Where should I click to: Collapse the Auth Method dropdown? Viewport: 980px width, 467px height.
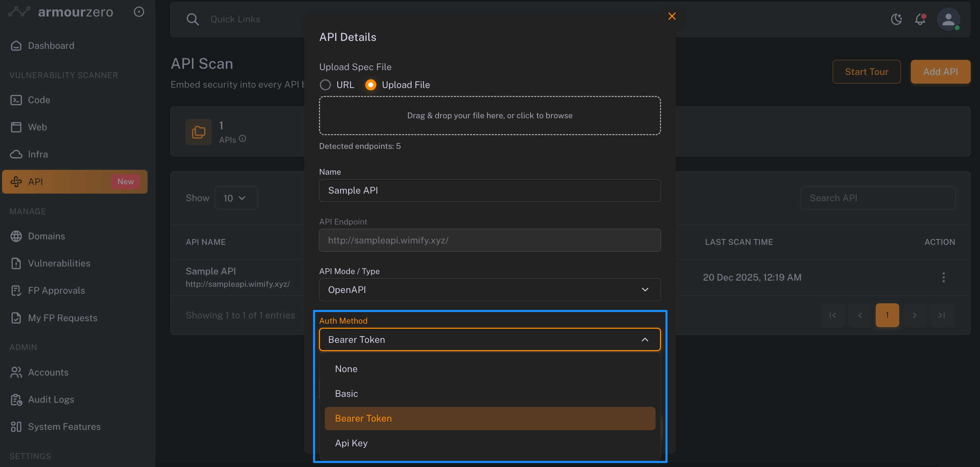tap(645, 340)
